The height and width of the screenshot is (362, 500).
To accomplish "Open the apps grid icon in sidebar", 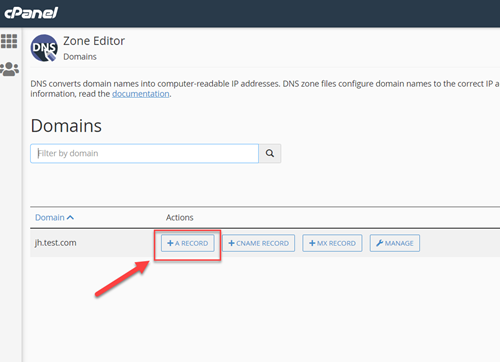I will pos(9,41).
